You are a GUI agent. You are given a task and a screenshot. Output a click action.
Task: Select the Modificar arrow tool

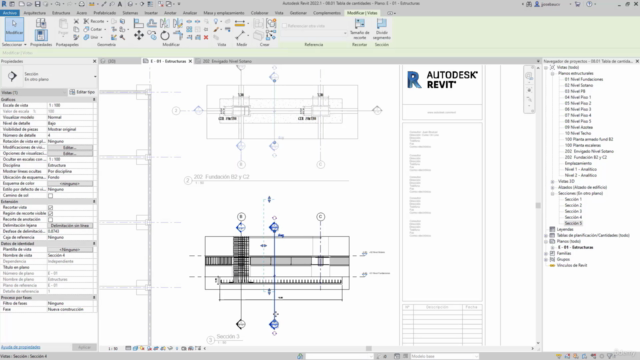[x=14, y=29]
